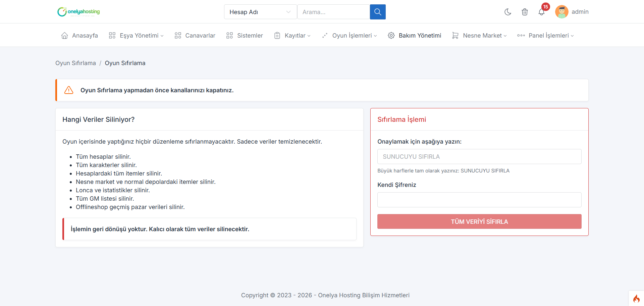Expand the Kayıtlar menu
Viewport: 644px width, 306px height.
pyautogui.click(x=292, y=35)
